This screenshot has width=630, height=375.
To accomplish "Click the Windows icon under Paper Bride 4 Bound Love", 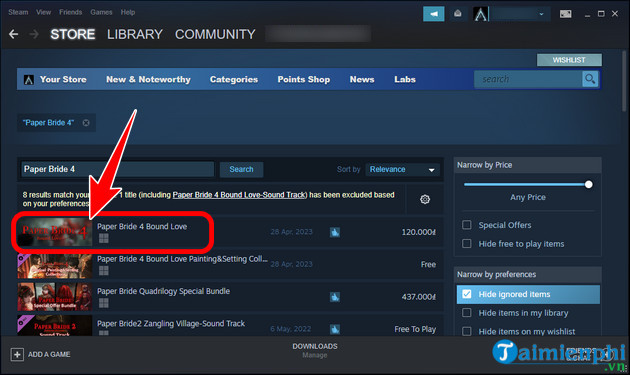I will (104, 239).
